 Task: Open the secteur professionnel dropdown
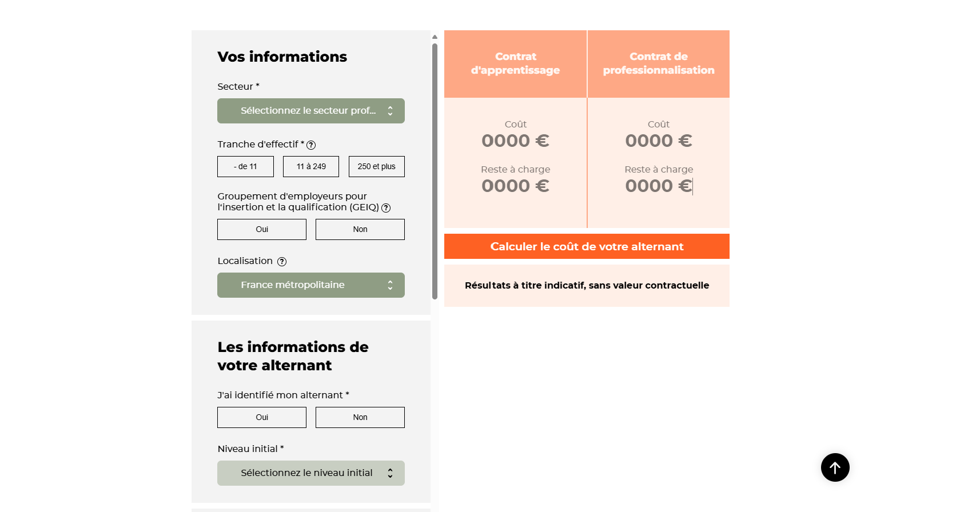310,111
